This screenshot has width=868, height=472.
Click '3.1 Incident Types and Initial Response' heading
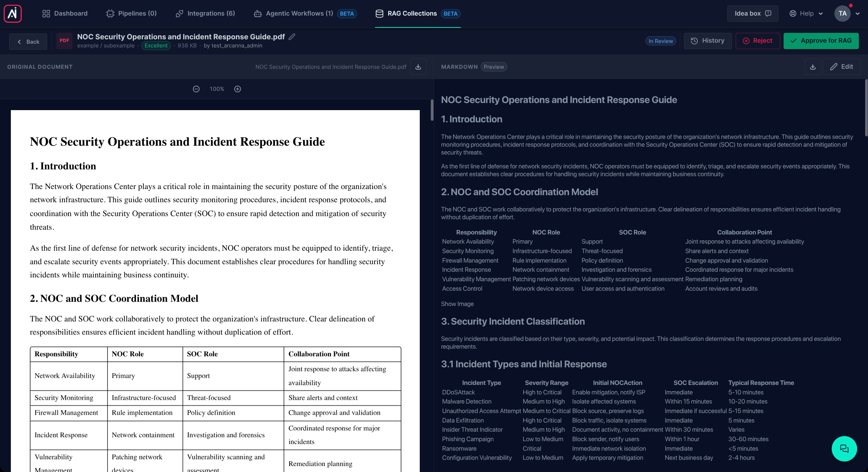[x=524, y=364]
